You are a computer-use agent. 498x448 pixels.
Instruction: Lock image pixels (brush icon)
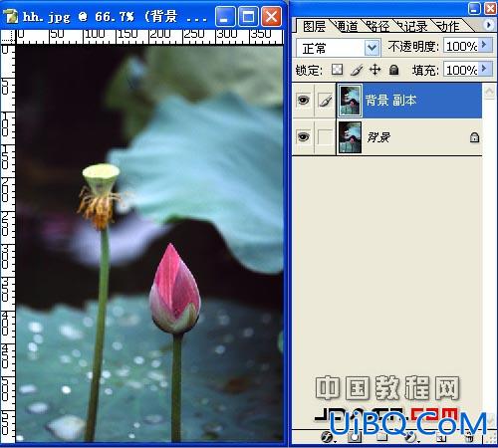pyautogui.click(x=356, y=70)
